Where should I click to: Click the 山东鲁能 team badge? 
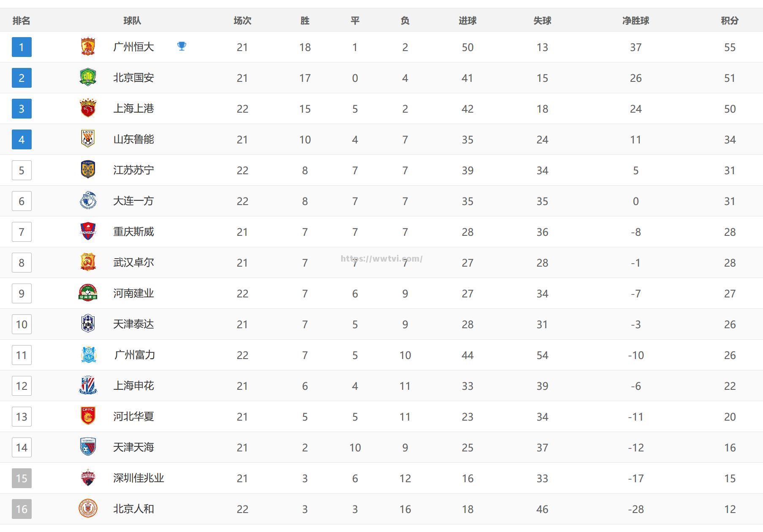pyautogui.click(x=88, y=139)
